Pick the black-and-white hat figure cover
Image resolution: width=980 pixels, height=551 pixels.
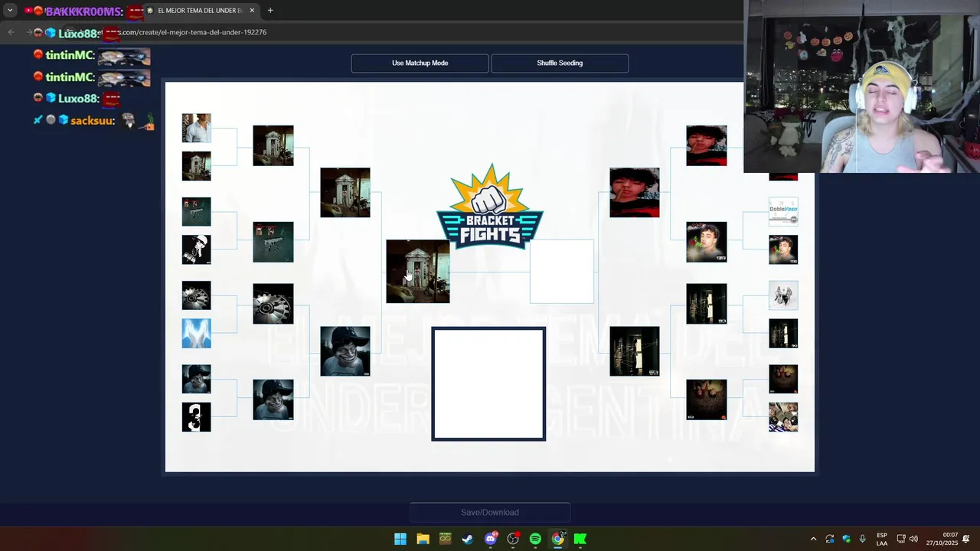tap(196, 249)
